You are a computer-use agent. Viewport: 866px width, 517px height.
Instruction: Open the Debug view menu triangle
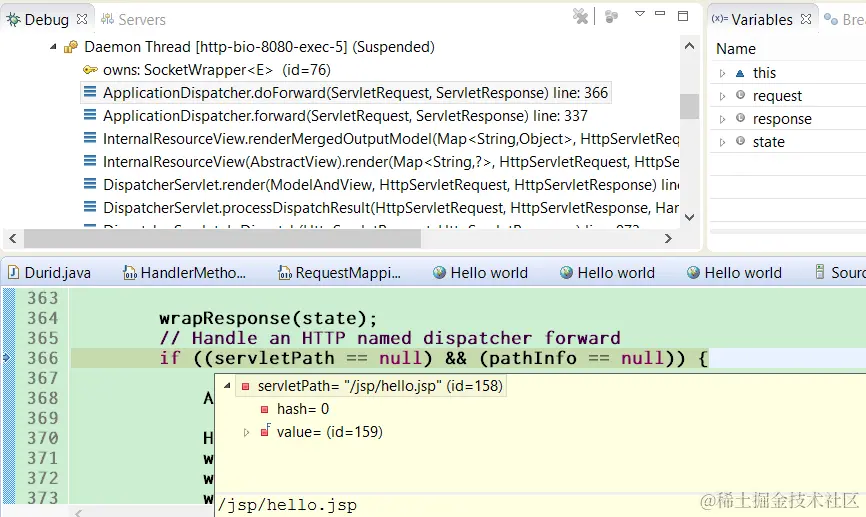coord(640,14)
